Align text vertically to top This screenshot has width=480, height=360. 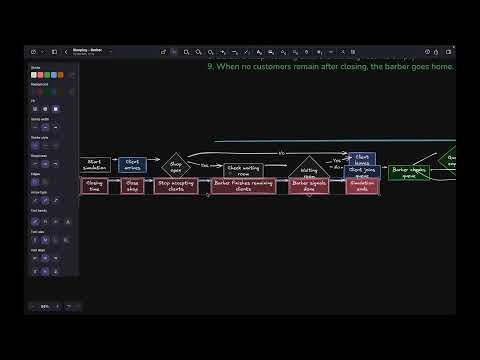click(35, 272)
